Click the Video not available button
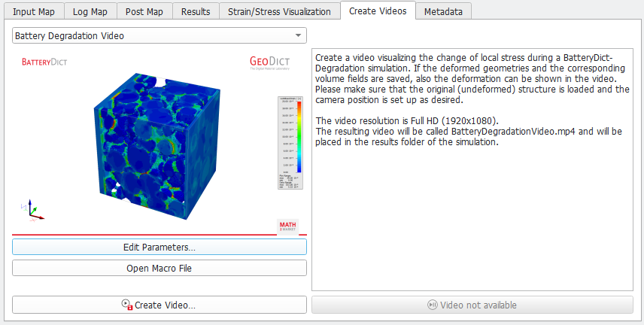 (472, 305)
